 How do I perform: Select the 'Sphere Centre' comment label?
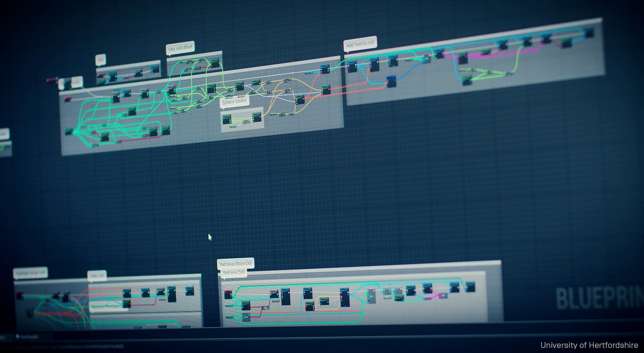click(234, 102)
